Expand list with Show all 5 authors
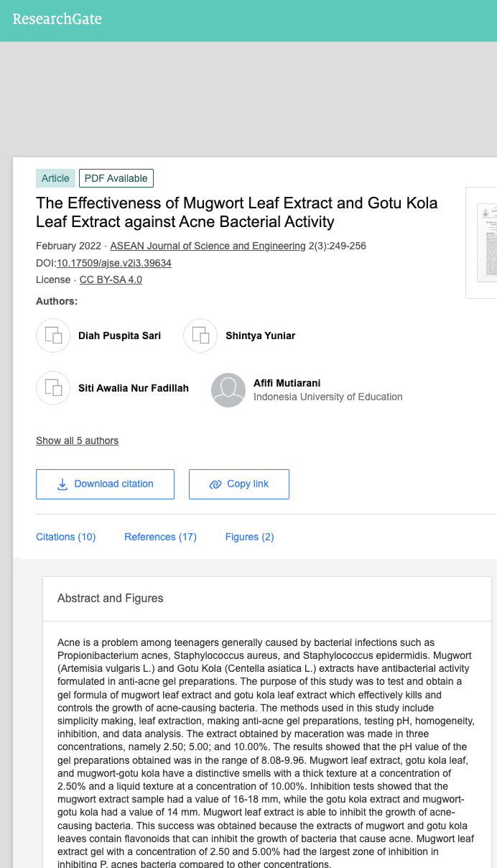The height and width of the screenshot is (868, 497). pos(77,440)
